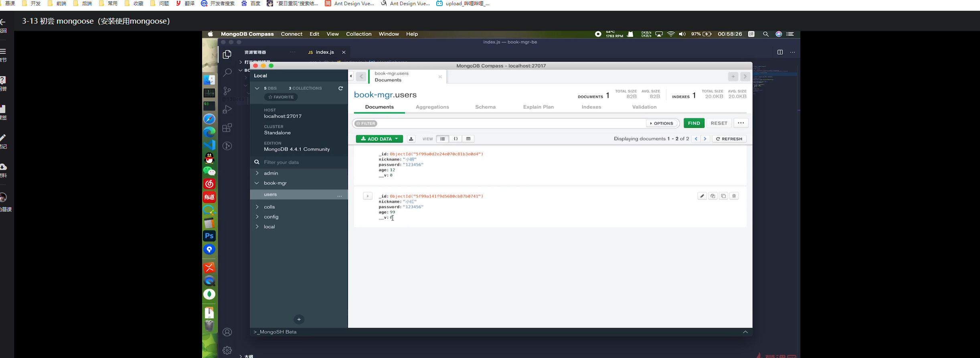Viewport: 980px width, 358px height.
Task: Expand query OPTIONS
Action: [x=662, y=123]
